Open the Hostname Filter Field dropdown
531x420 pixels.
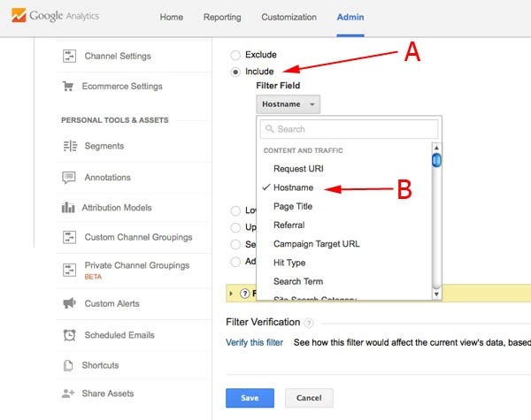click(x=289, y=104)
